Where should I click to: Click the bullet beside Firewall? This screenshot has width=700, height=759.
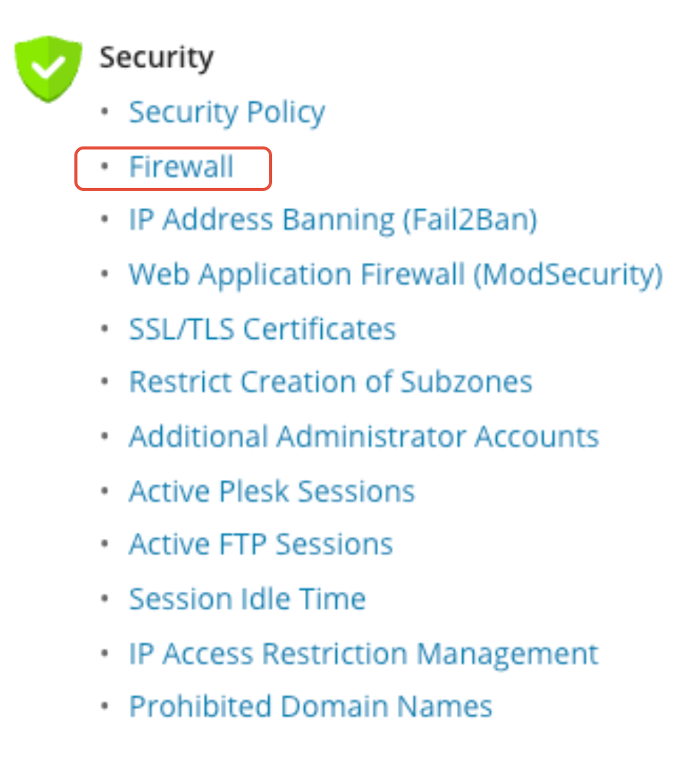(x=104, y=166)
